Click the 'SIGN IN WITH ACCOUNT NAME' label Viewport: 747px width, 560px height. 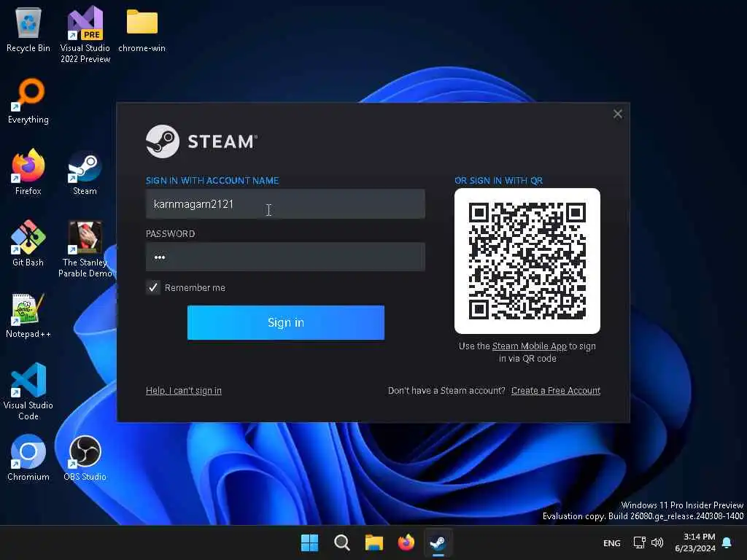[x=212, y=181]
